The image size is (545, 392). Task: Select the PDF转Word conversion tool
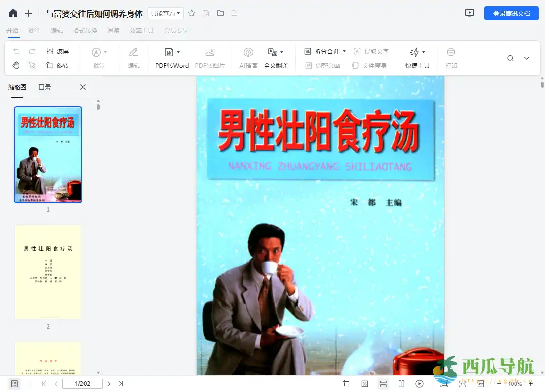(172, 58)
